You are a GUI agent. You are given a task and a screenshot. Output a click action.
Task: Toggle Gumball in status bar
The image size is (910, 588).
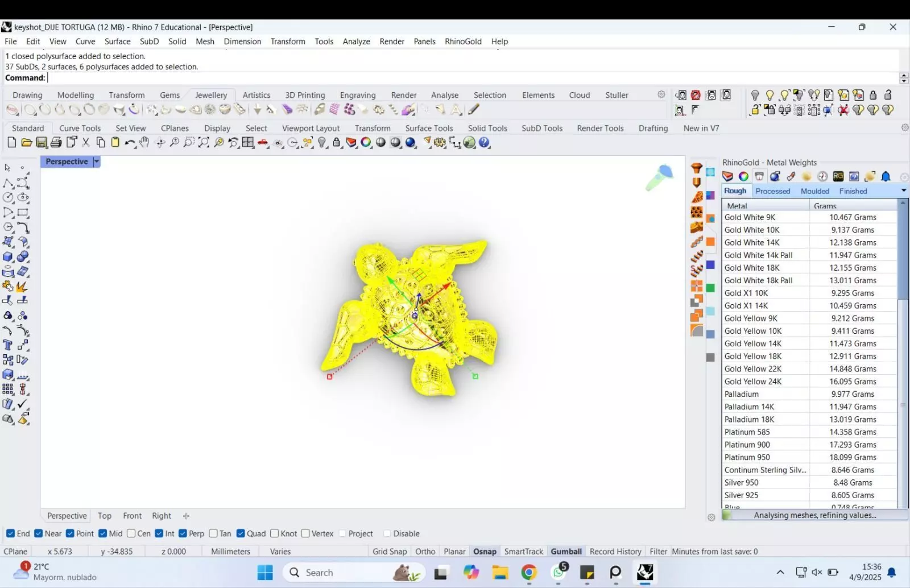pyautogui.click(x=566, y=551)
